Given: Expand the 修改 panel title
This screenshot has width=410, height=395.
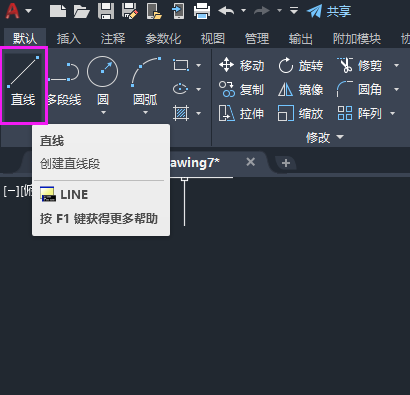Looking at the screenshot, I should pos(325,137).
